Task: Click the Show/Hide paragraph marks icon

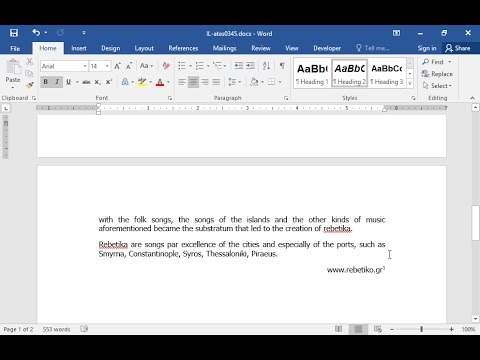Action: click(282, 66)
